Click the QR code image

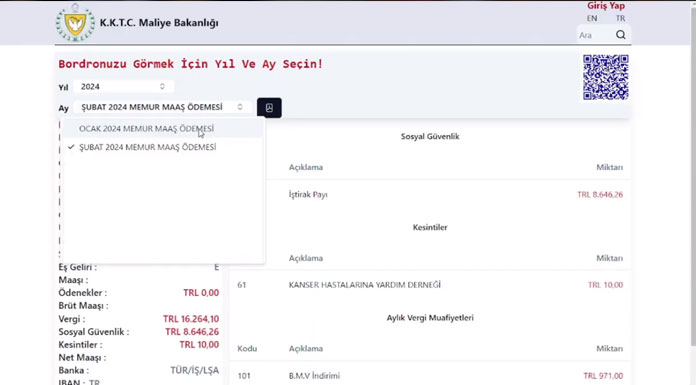(605, 77)
